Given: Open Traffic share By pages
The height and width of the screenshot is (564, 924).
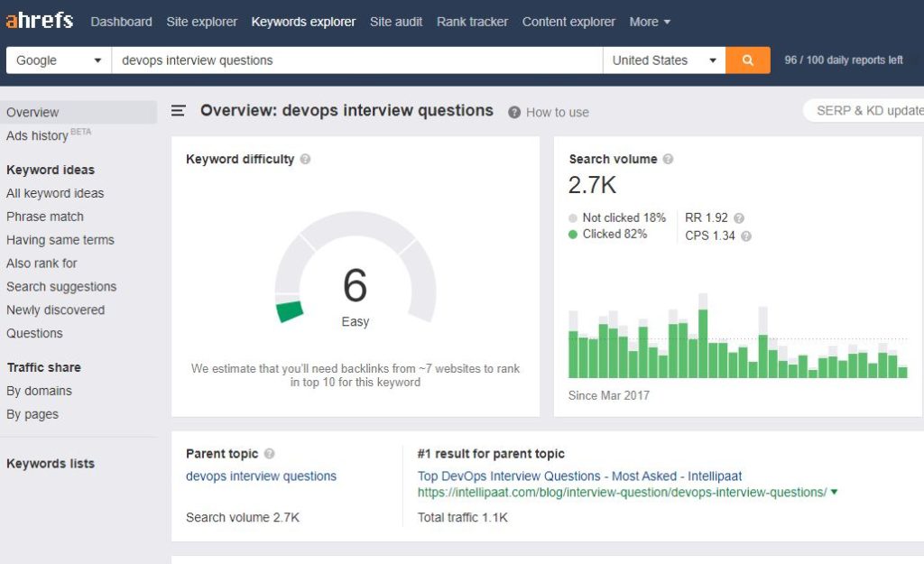Looking at the screenshot, I should tap(32, 414).
